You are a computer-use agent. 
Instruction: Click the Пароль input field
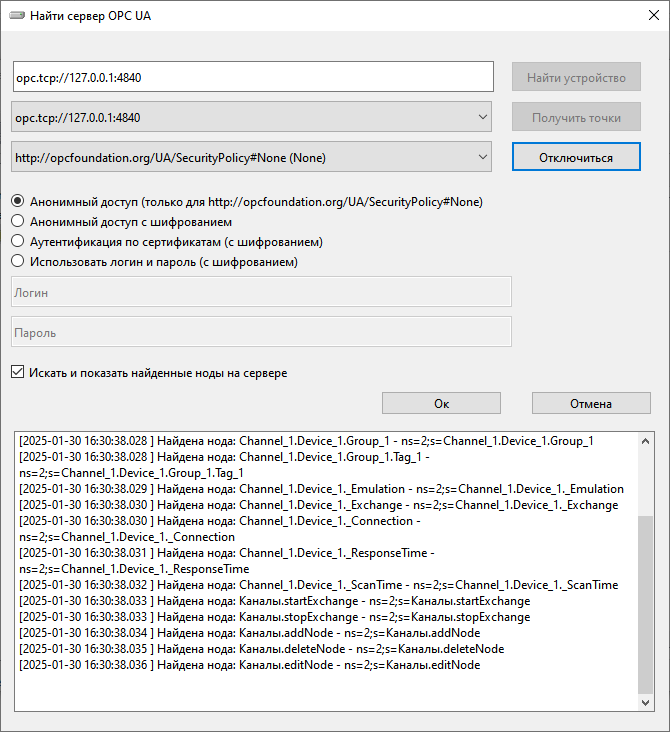(261, 332)
